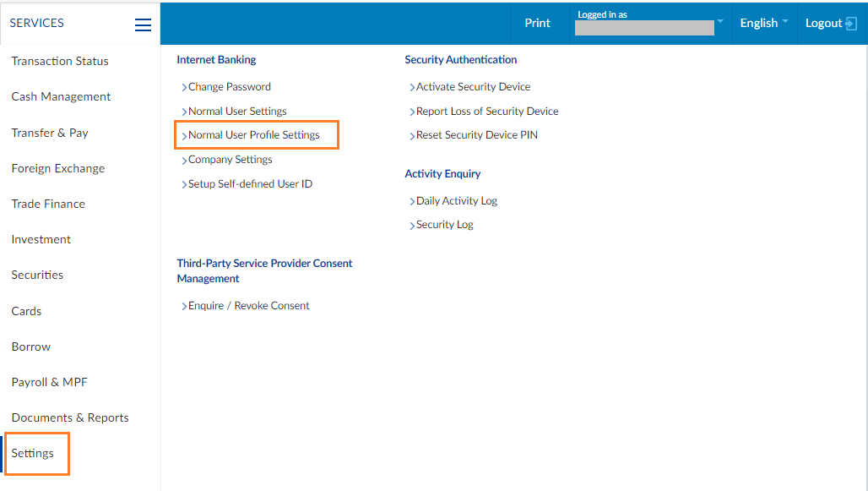Image resolution: width=868 pixels, height=491 pixels.
Task: View the Daily Activity Log
Action: [456, 201]
